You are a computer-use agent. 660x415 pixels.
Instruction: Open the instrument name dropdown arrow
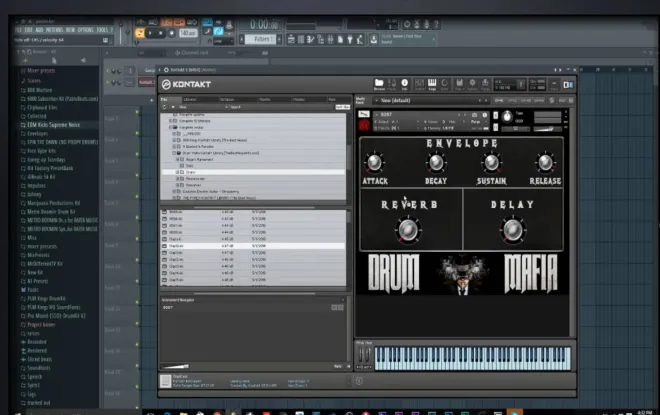pyautogui.click(x=377, y=114)
